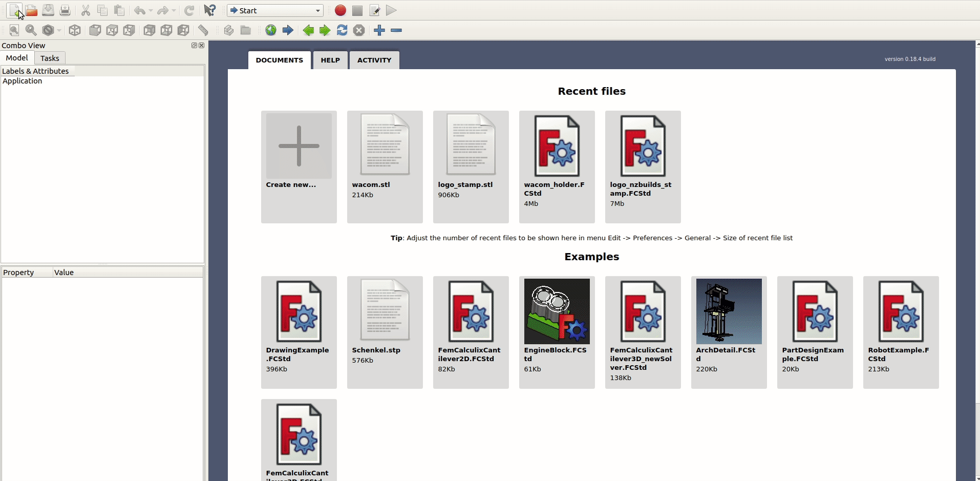
Task: Zoom in with the blue plus
Action: coord(379,30)
